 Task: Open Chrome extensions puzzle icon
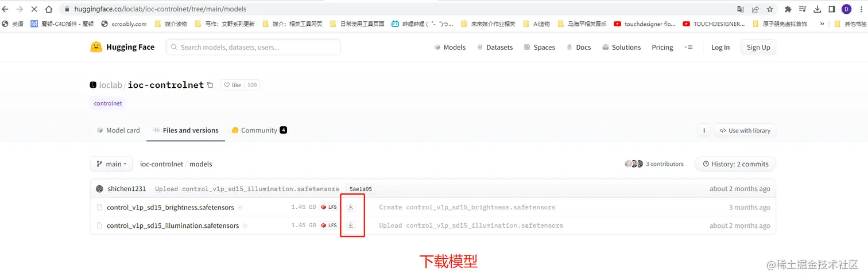click(x=788, y=9)
